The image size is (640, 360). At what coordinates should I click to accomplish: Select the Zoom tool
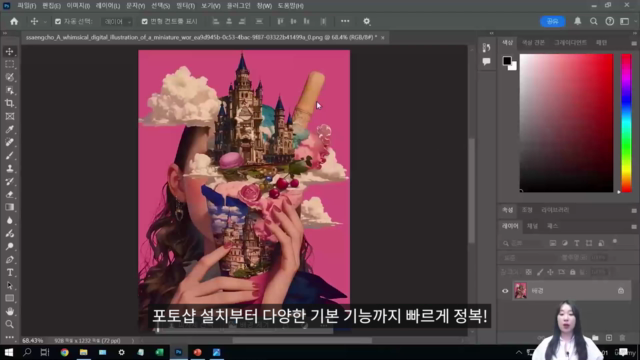pyautogui.click(x=9, y=324)
